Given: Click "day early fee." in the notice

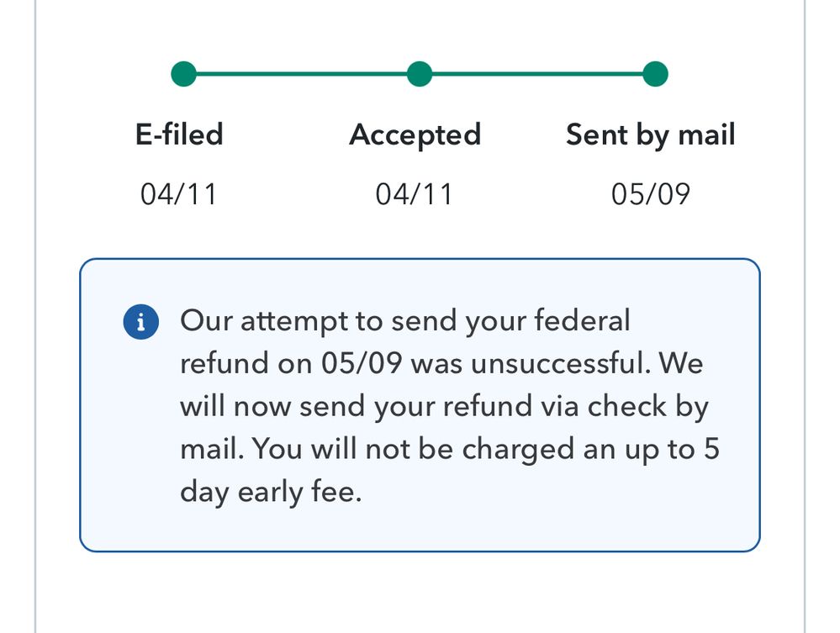Looking at the screenshot, I should click(x=270, y=493).
